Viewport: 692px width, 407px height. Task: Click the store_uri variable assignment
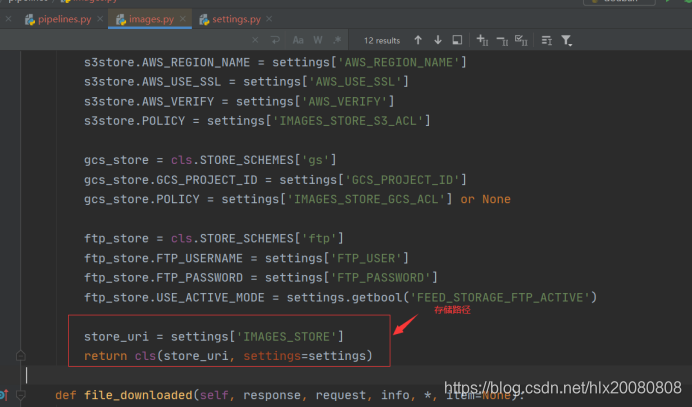[117, 337]
